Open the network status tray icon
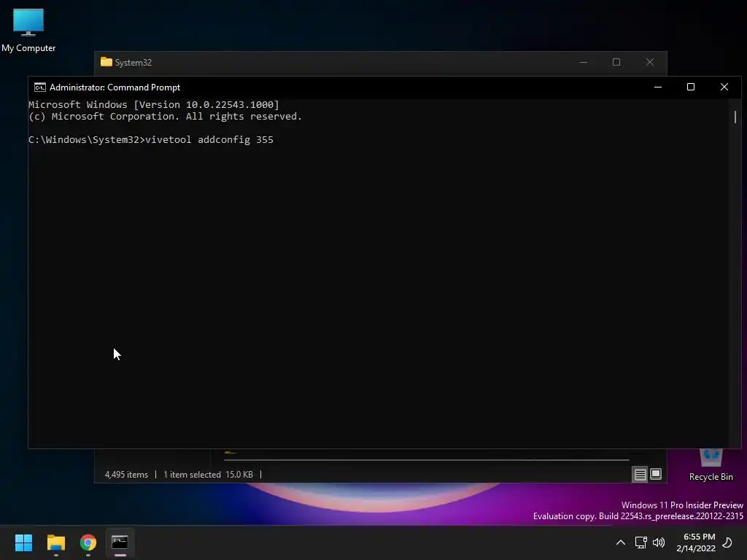The height and width of the screenshot is (560, 747). point(640,542)
